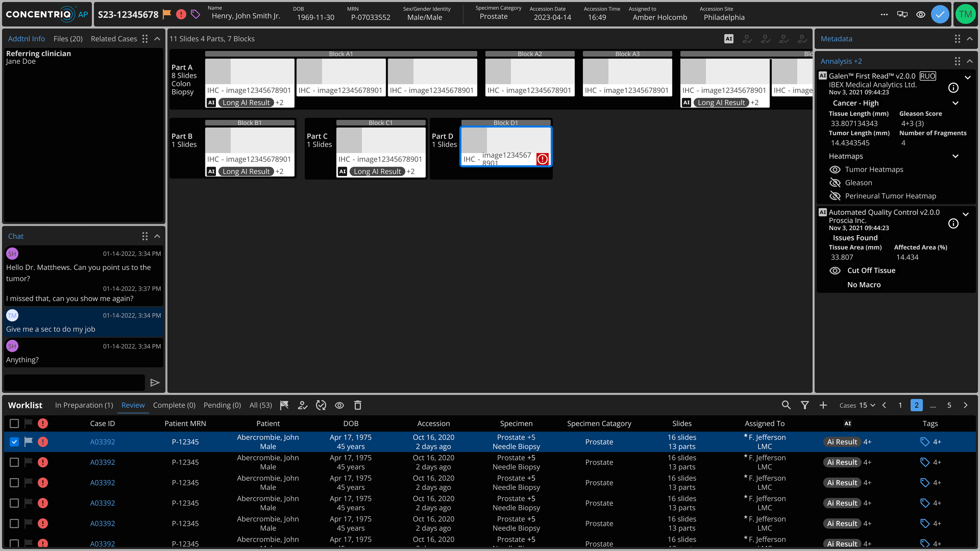The width and height of the screenshot is (980, 551).
Task: Click the worklist delete trash icon
Action: point(358,405)
